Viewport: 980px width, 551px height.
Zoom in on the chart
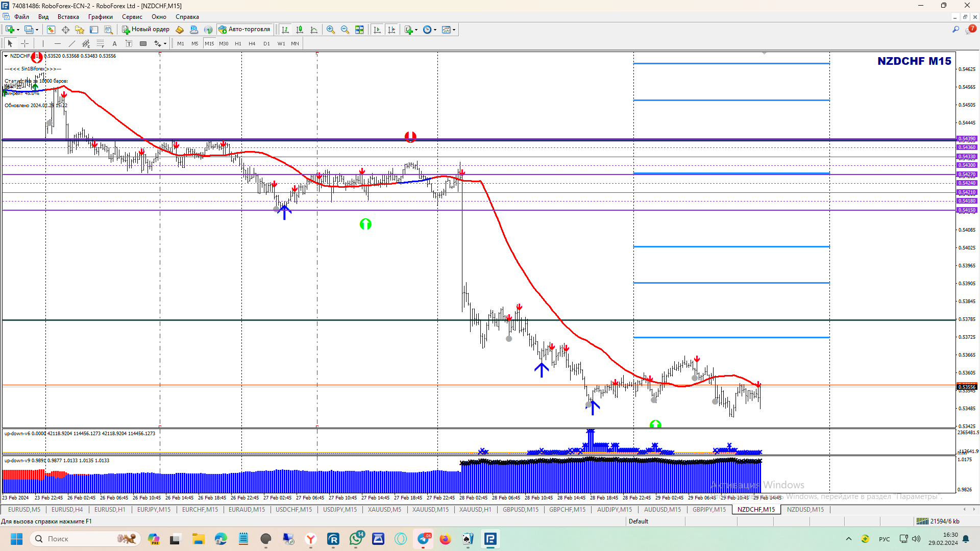pyautogui.click(x=331, y=30)
